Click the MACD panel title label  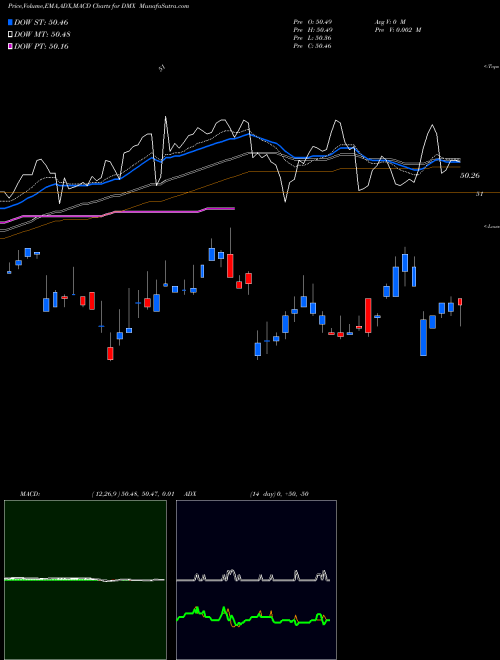point(29,494)
